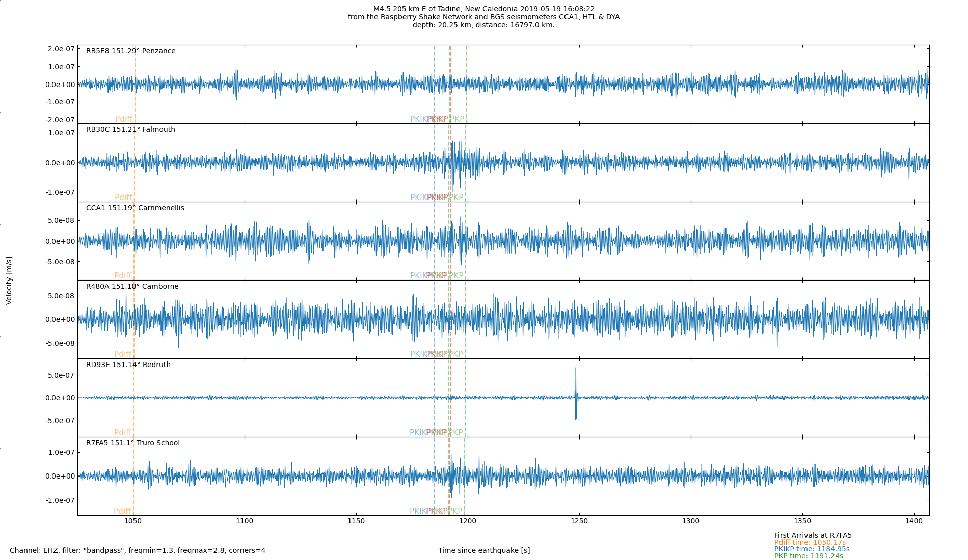Select the '-1.0e-07' tick of the Falmouth panel

click(x=60, y=192)
